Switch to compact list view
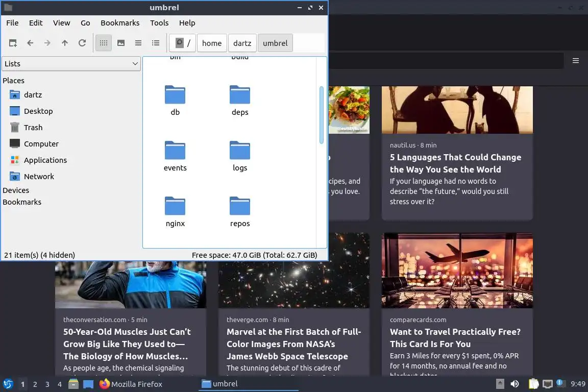588x392 pixels. (138, 43)
